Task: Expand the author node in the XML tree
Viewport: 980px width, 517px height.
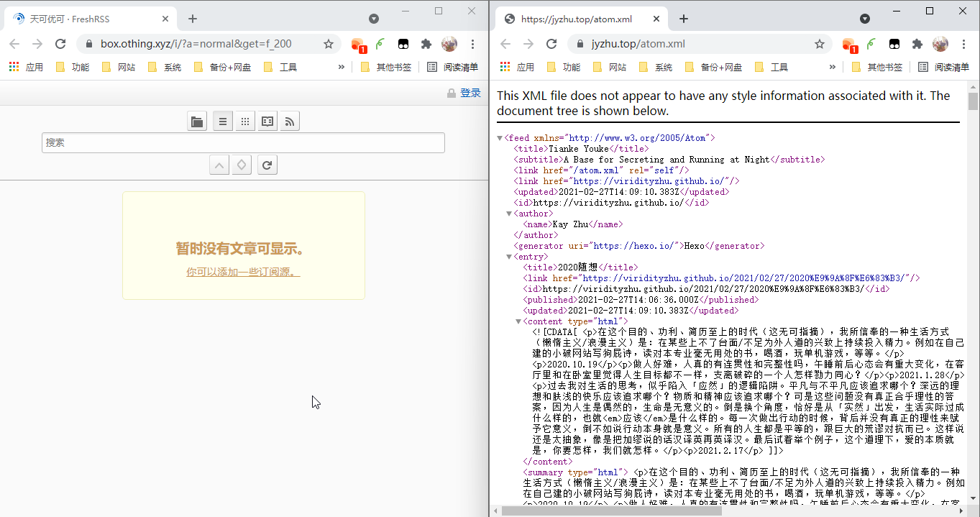Action: point(508,213)
